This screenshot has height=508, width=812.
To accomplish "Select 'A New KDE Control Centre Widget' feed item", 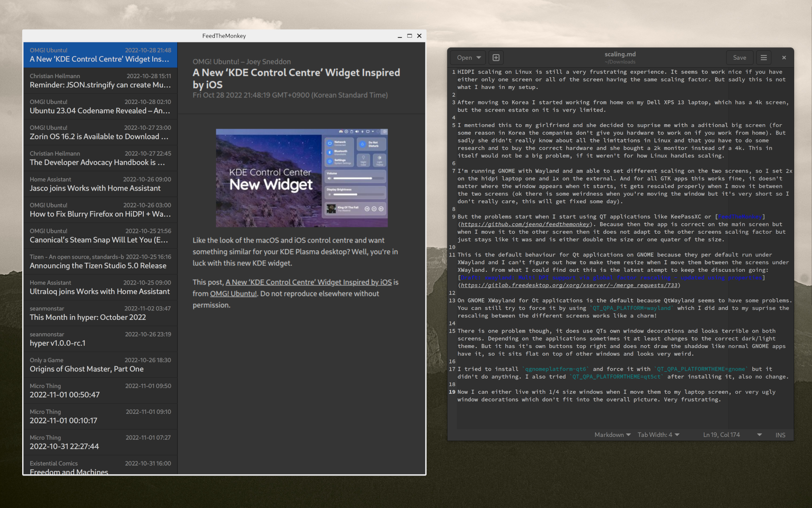I will pyautogui.click(x=100, y=55).
